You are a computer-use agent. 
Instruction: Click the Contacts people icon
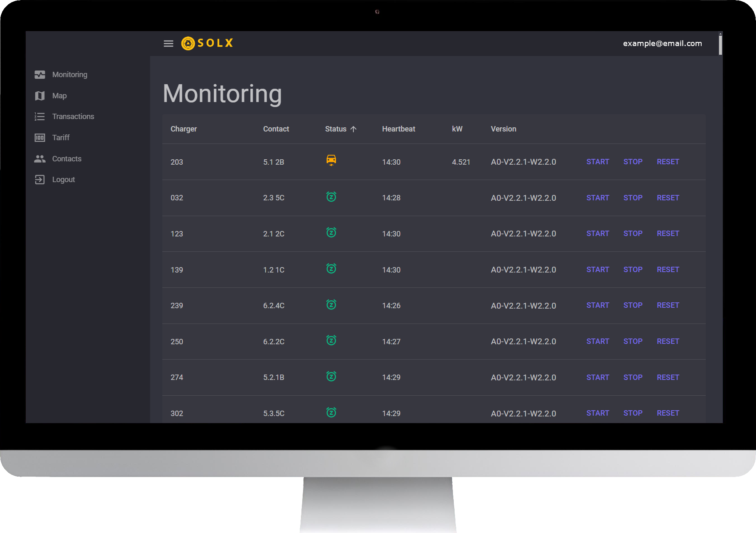(40, 159)
